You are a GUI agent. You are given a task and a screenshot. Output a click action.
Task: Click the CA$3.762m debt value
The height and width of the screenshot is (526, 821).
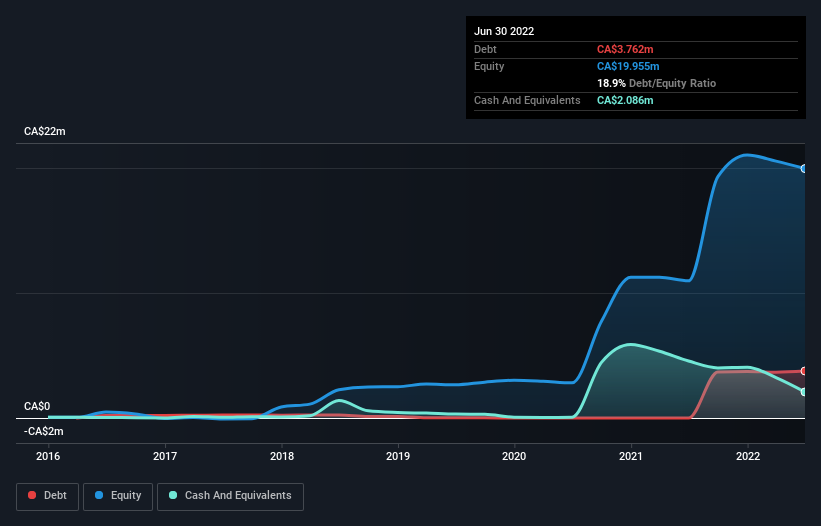(625, 49)
